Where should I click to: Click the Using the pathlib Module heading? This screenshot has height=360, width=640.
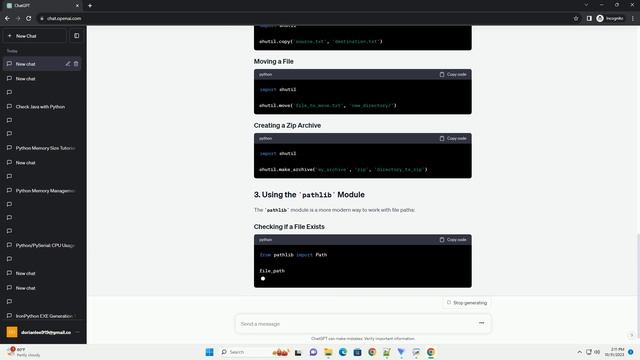coord(309,195)
